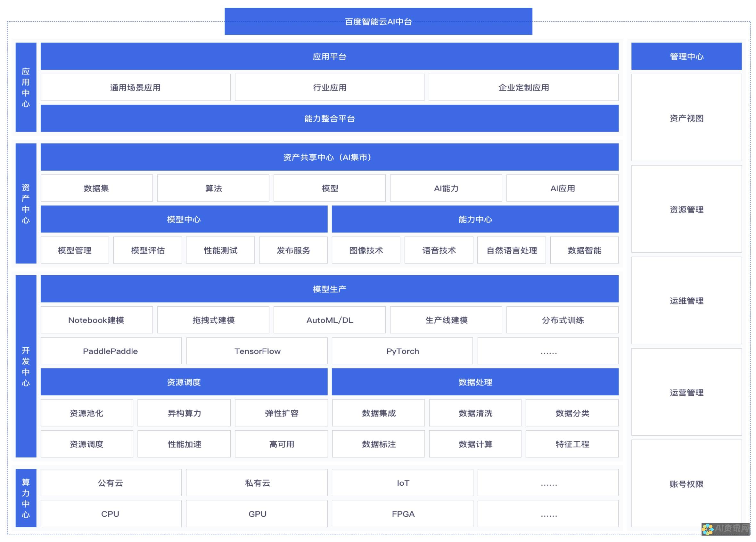The image size is (756, 542).
Task: Select the 模型生产 section icon
Action: 328,288
